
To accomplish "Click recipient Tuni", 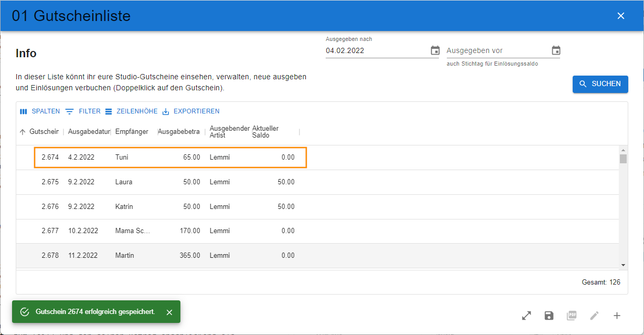I will [x=122, y=157].
